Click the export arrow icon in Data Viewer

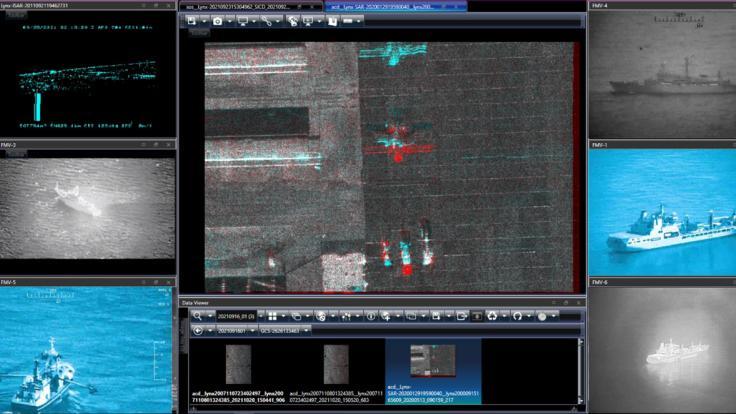(461, 316)
